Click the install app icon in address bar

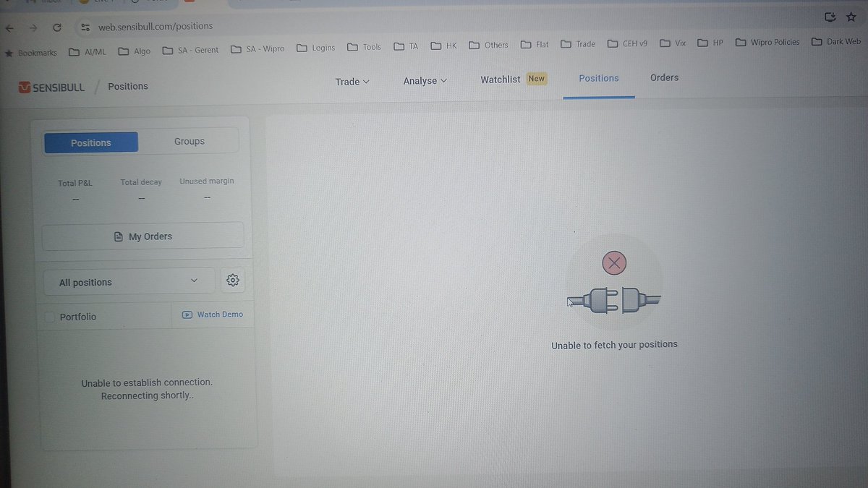tap(830, 17)
